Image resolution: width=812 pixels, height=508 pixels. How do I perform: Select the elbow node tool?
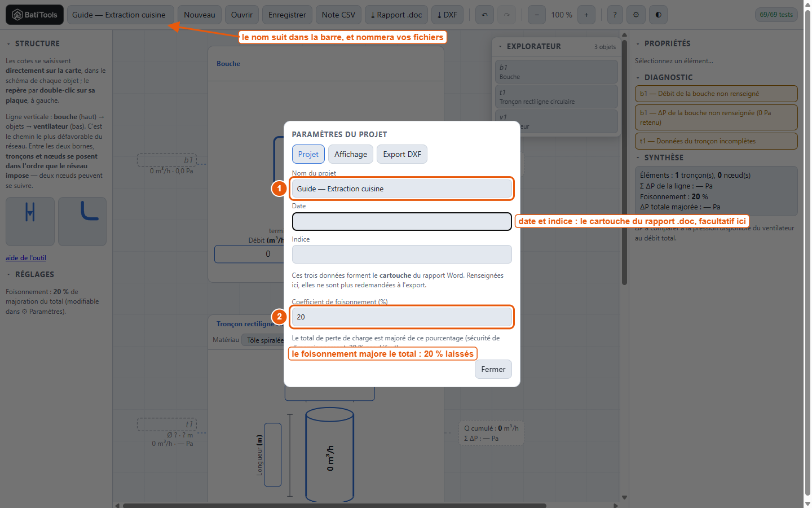click(82, 221)
